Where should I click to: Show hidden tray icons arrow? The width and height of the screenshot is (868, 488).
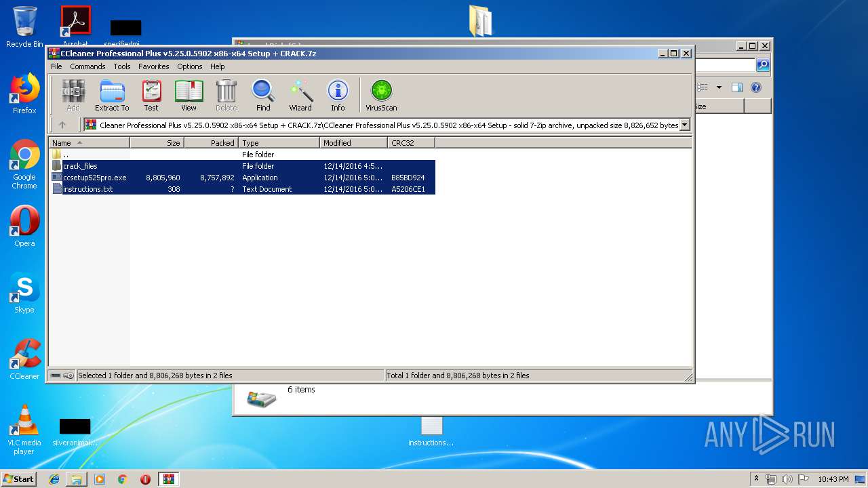[x=756, y=479]
